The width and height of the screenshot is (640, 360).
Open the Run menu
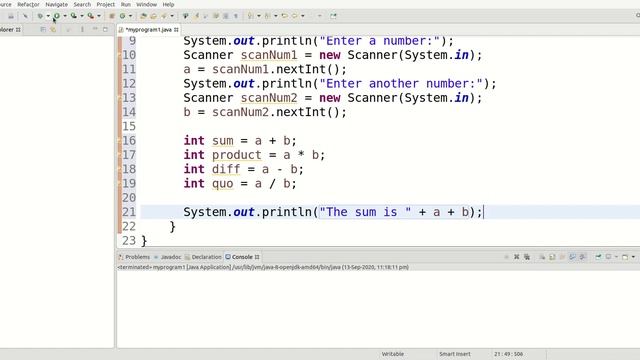126,4
